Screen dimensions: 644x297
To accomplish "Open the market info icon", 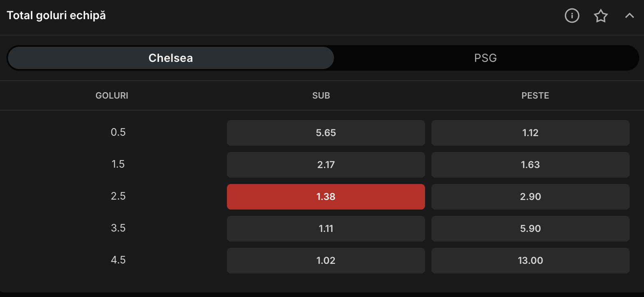I will pyautogui.click(x=572, y=16).
